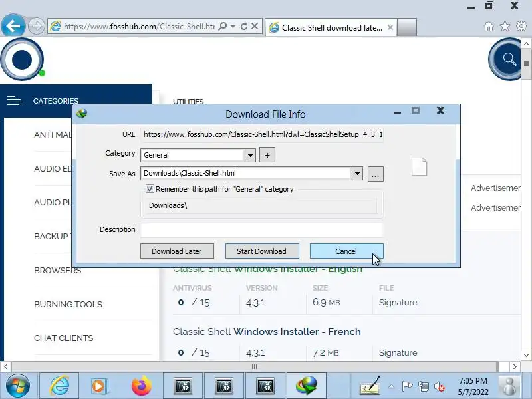Cancel the download dialog
Image resolution: width=532 pixels, height=399 pixels.
[346, 251]
